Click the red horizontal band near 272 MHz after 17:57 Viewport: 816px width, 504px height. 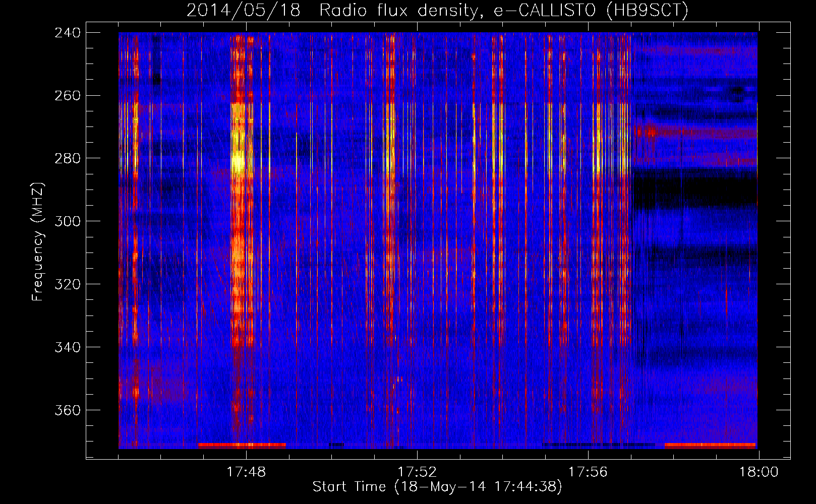point(696,133)
